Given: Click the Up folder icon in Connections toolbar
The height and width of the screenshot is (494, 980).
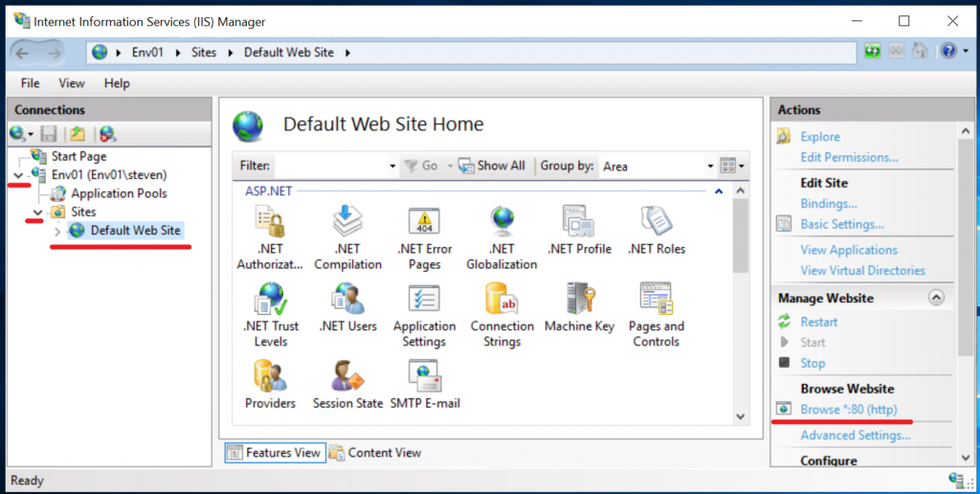Looking at the screenshot, I should tap(77, 134).
